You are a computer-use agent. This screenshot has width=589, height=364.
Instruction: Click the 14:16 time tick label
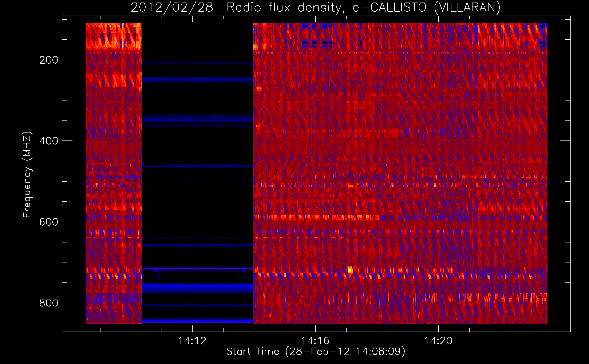click(315, 341)
